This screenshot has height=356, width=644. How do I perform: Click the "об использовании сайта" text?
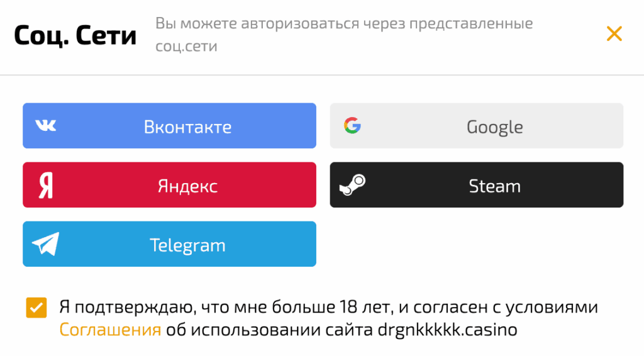[x=269, y=330]
